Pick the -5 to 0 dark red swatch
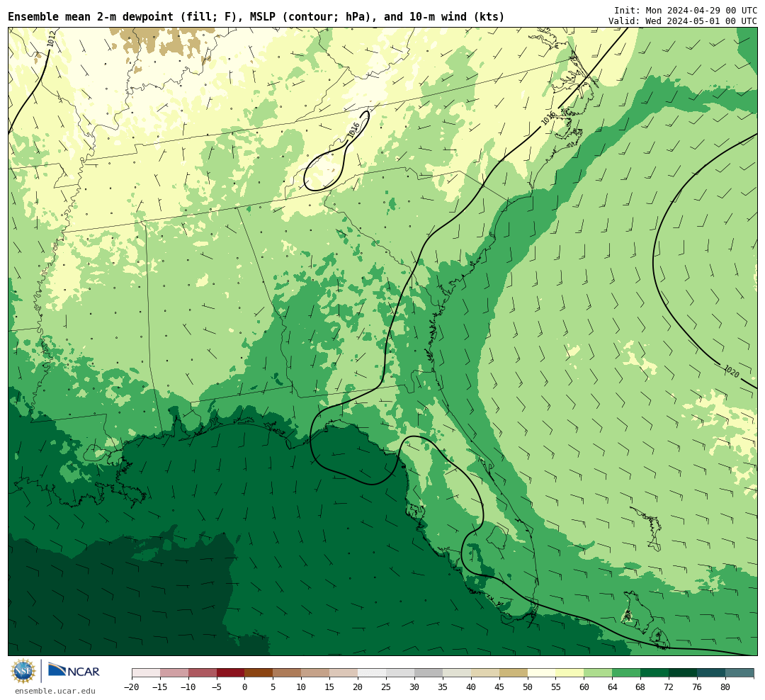Screen dimensions: 765x700 (231, 672)
